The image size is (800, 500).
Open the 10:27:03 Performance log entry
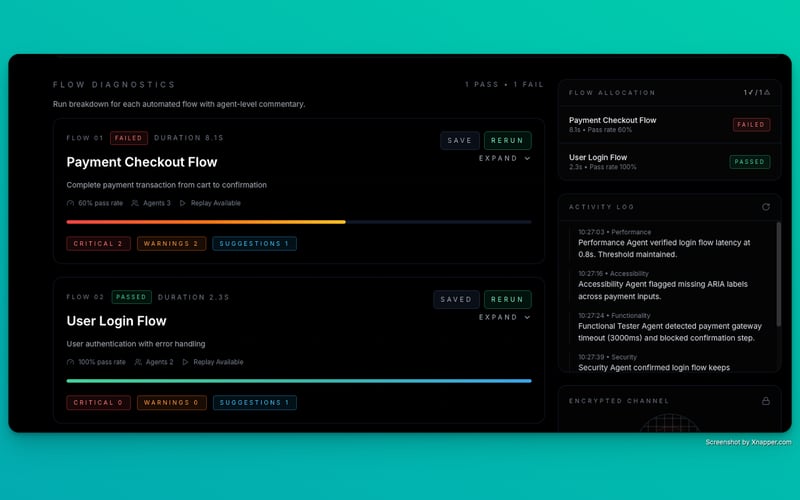(x=671, y=243)
